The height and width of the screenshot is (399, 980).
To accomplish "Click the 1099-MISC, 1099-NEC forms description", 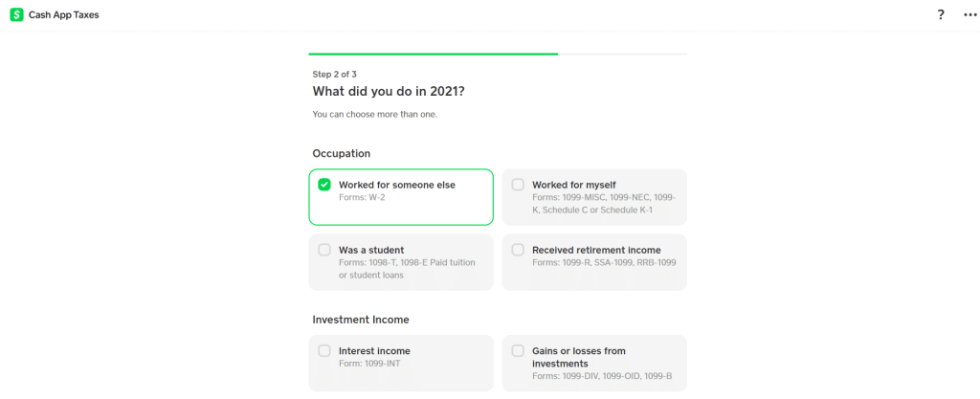I will tap(604, 204).
